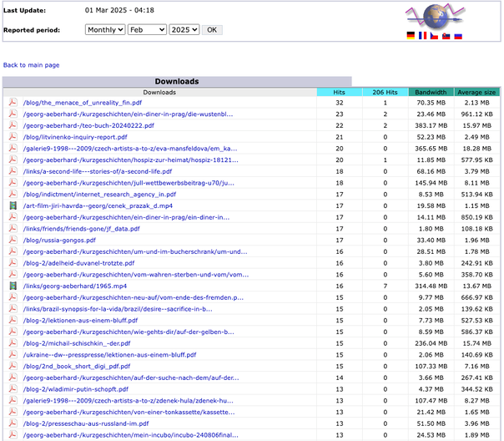Open um-und-im-bucherschrank link
Image resolution: width=504 pixels, height=441 pixels.
point(135,252)
